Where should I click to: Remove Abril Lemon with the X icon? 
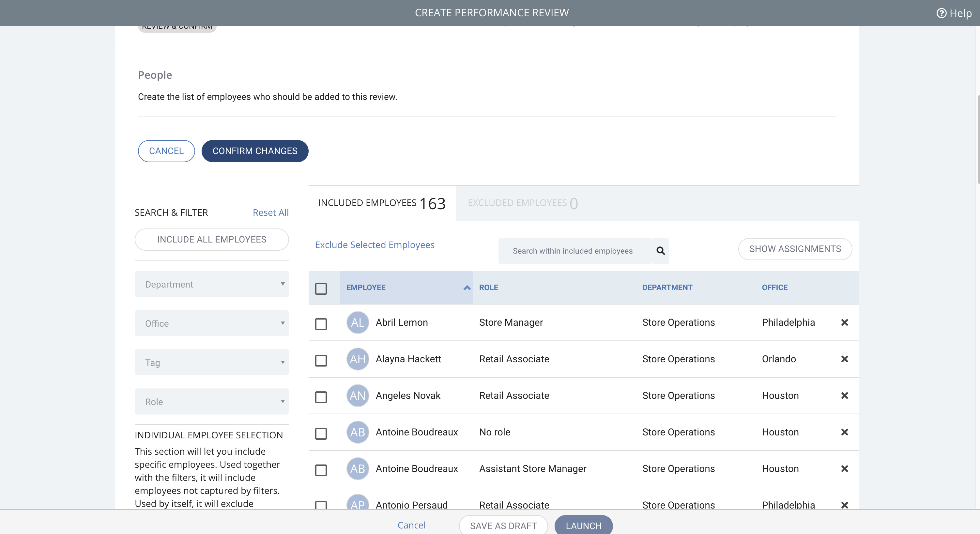(845, 322)
